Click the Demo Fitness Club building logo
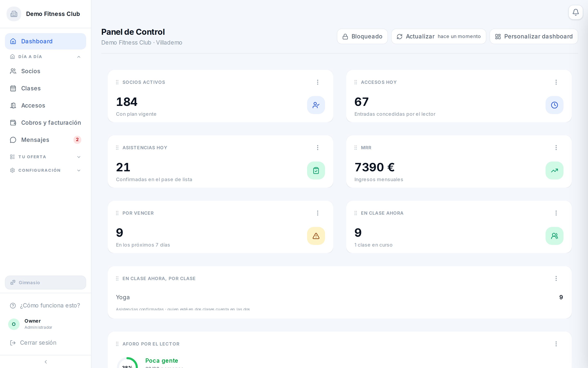Image resolution: width=588 pixels, height=368 pixels. click(x=14, y=14)
